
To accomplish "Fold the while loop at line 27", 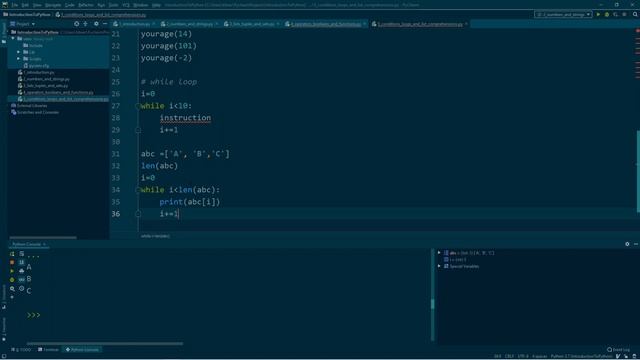I will (x=138, y=106).
